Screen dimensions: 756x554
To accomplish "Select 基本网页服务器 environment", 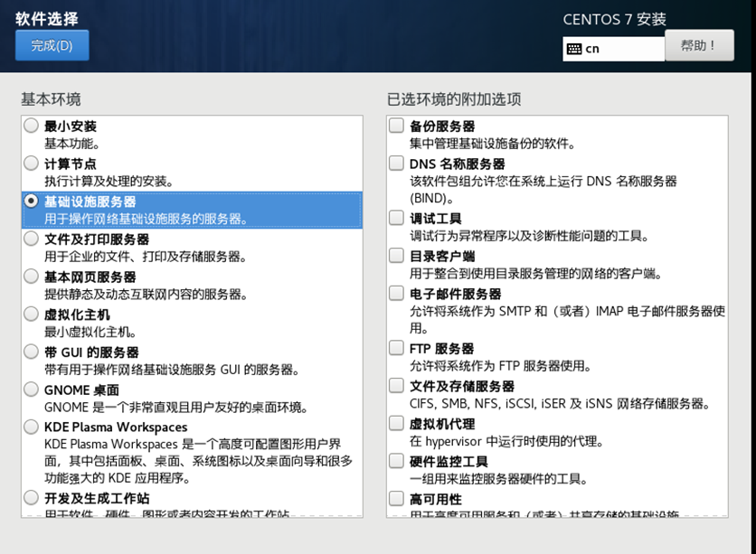I will point(32,276).
